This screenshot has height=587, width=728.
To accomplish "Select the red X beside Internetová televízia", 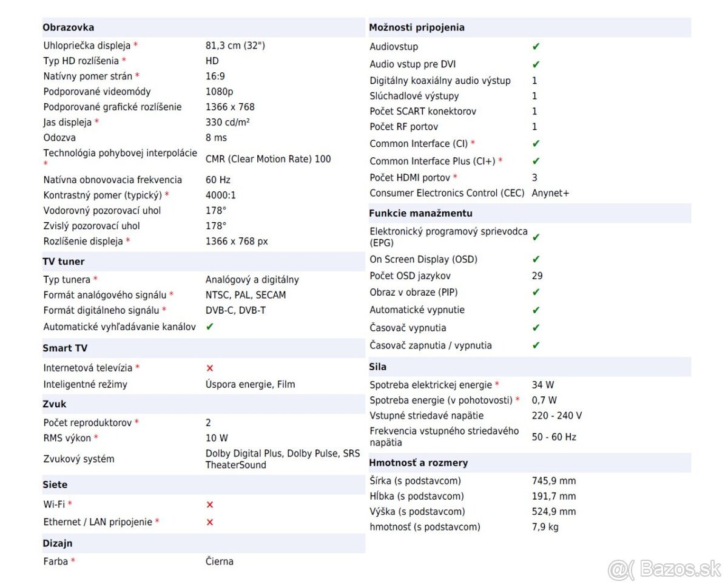I will click(210, 368).
